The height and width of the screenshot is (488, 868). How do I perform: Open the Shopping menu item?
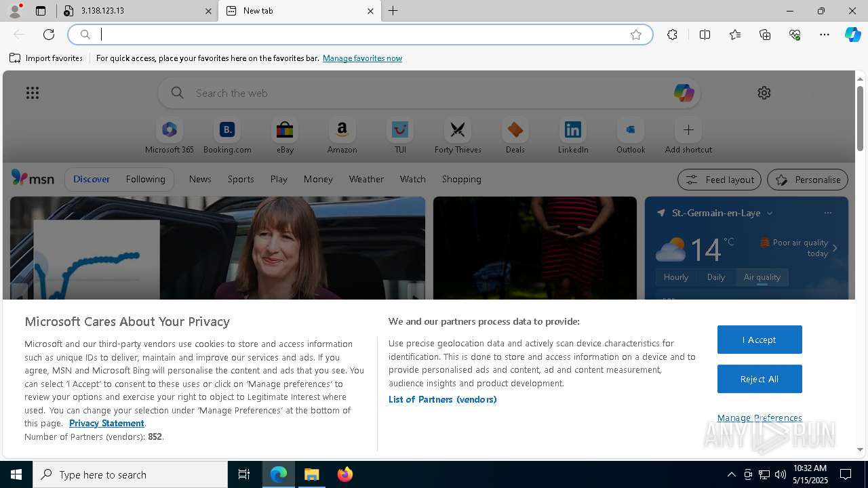tap(462, 179)
